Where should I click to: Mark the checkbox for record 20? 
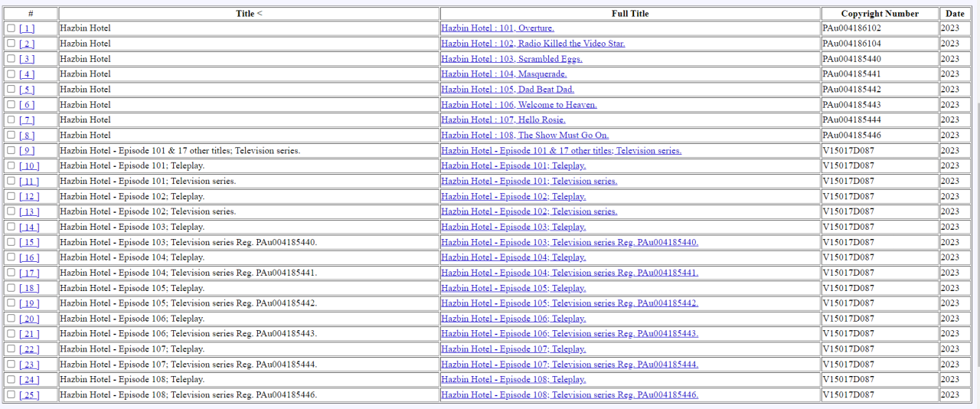(x=11, y=319)
